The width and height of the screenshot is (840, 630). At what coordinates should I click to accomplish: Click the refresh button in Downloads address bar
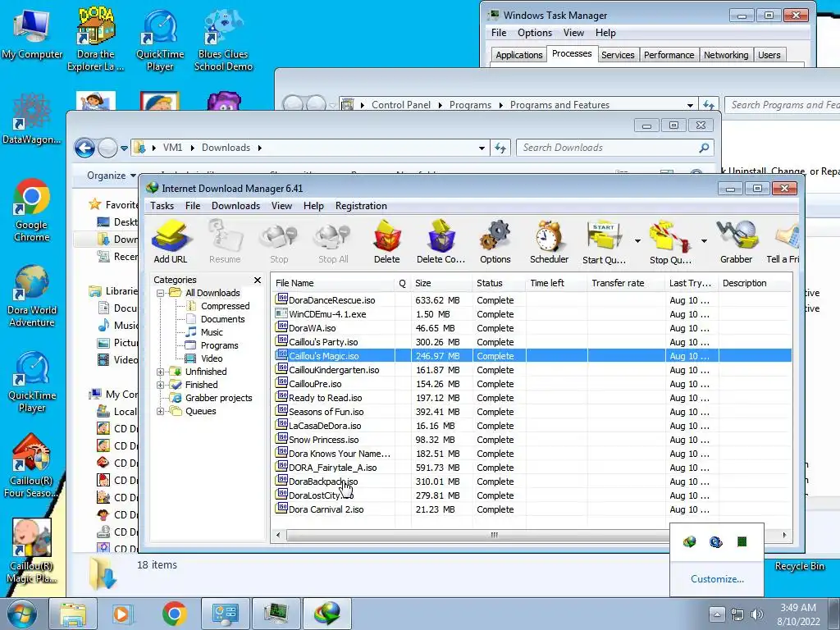tap(500, 148)
